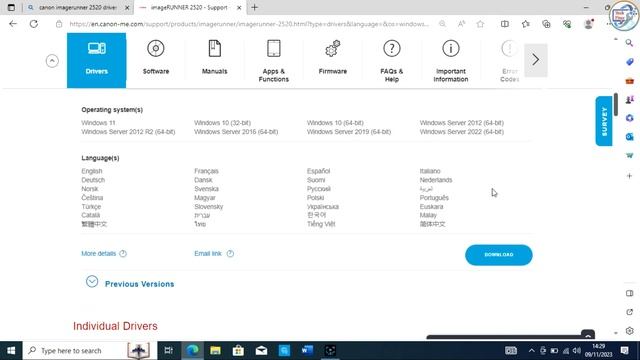The width and height of the screenshot is (640, 360).
Task: Open Important Information tab
Action: 451,60
